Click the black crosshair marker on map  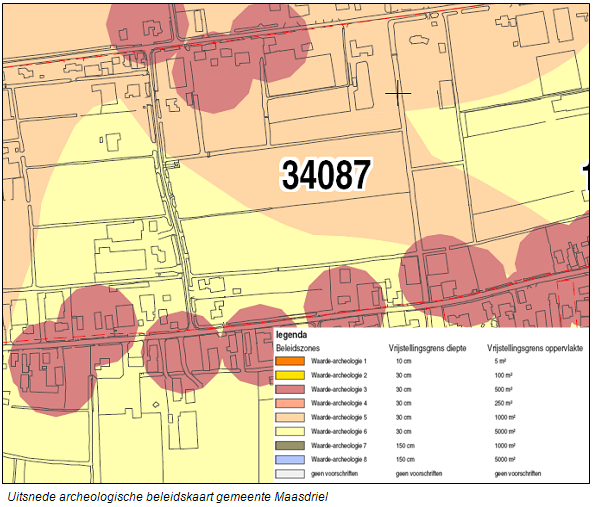(397, 93)
